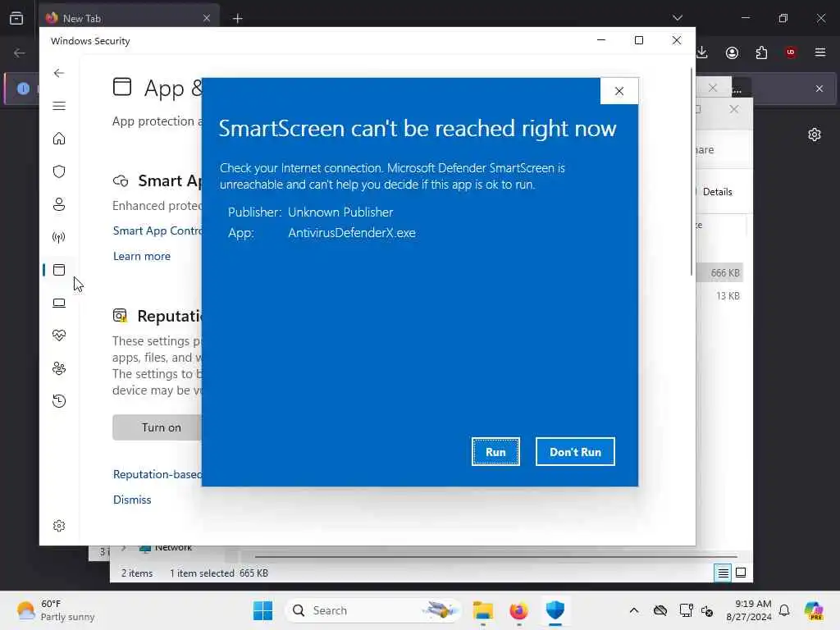Click Windows Security vertical scrollbar
Viewport: 840px width, 630px height.
pyautogui.click(x=691, y=172)
